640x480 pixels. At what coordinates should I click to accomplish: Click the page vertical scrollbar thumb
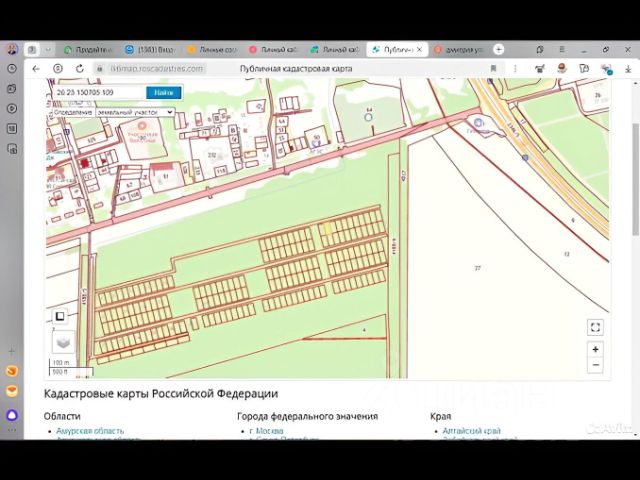point(636,179)
